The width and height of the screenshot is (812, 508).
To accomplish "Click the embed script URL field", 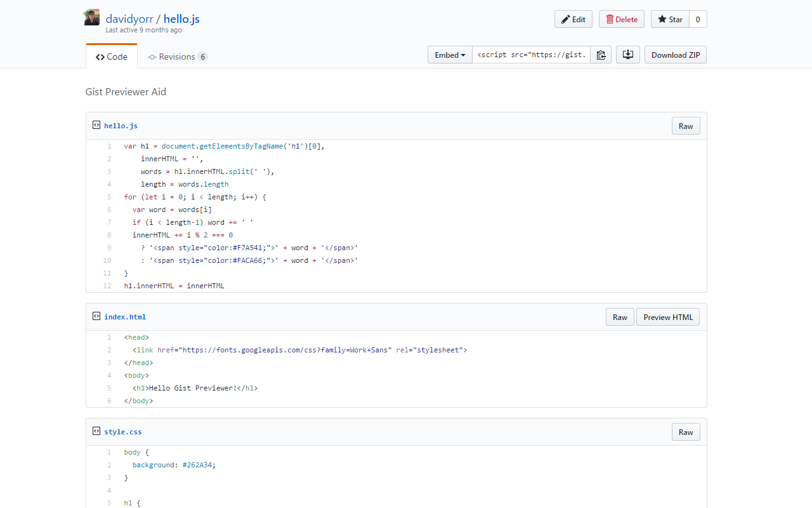I will click(531, 55).
